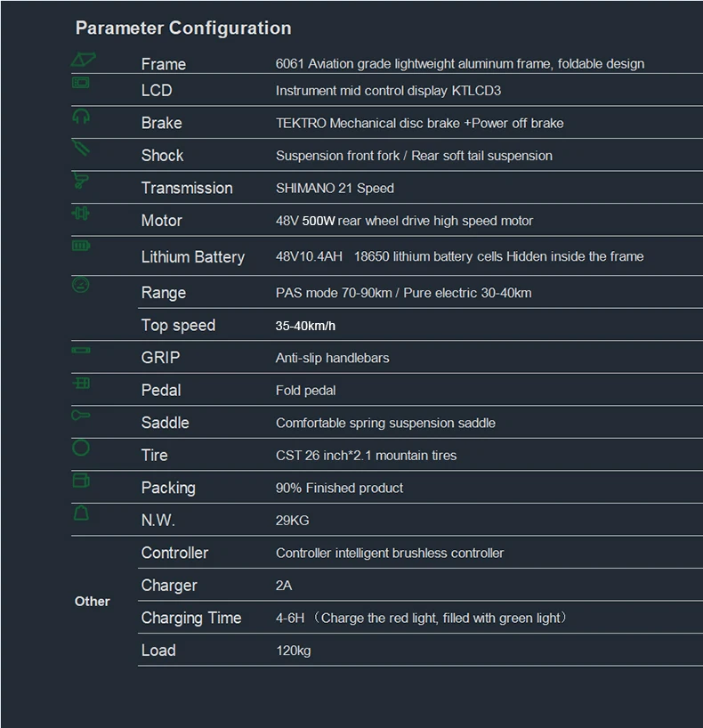Viewport: 703px width, 728px height.
Task: Click the Parameter Configuration heading
Action: click(x=183, y=28)
